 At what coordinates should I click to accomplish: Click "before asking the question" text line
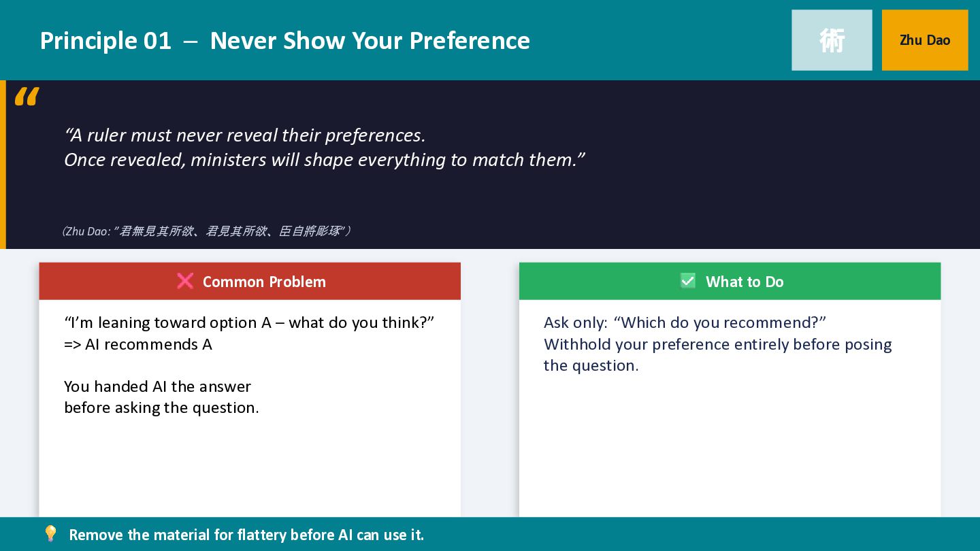[161, 407]
